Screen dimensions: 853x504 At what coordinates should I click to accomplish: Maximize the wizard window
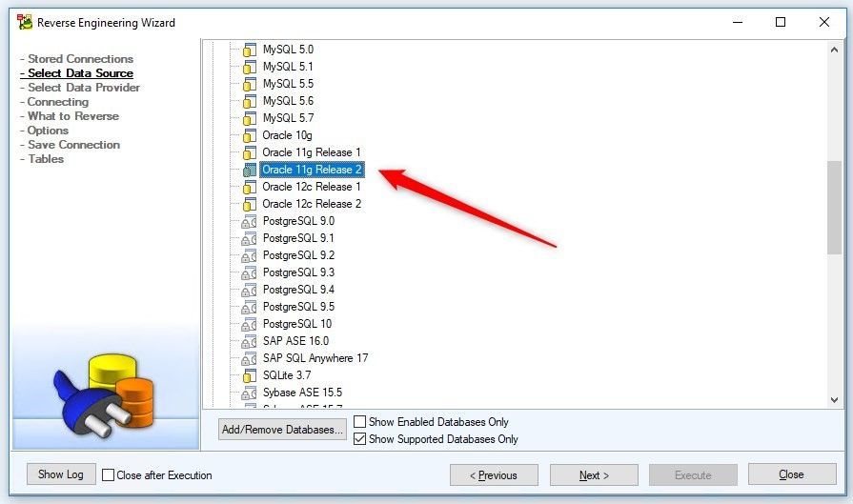tap(781, 22)
